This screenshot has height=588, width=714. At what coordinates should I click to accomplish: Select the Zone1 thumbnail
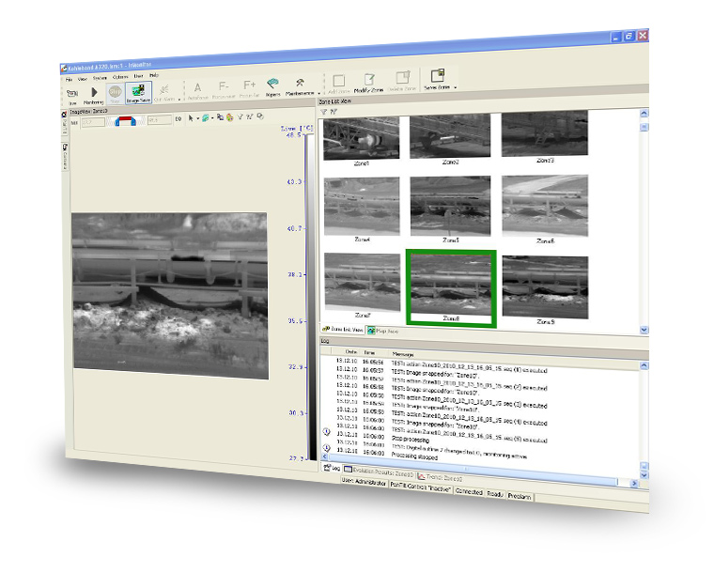(361, 137)
